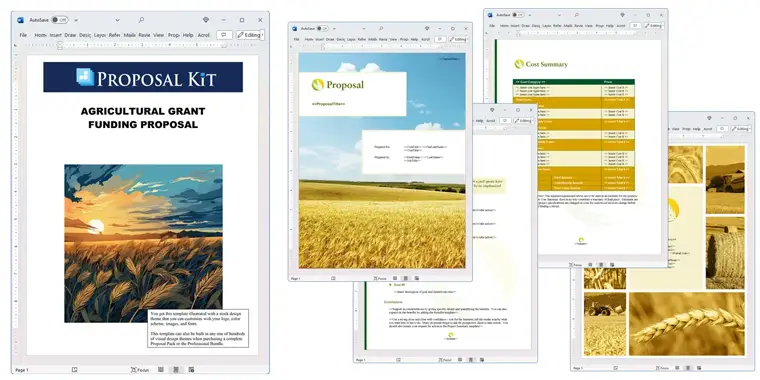Click Editing button in the Goals document window

click(x=523, y=120)
